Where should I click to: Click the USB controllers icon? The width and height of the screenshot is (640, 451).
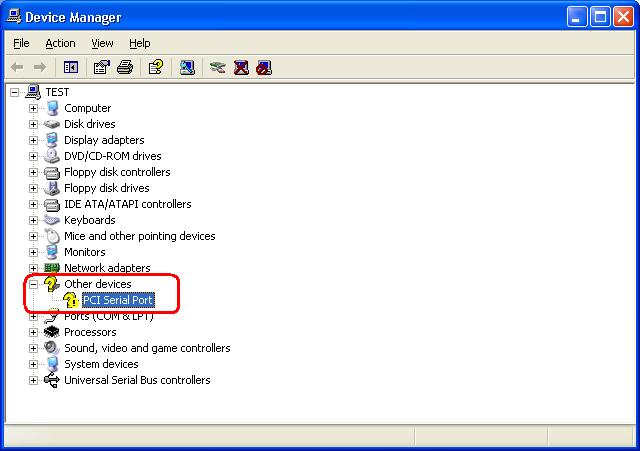tap(52, 380)
